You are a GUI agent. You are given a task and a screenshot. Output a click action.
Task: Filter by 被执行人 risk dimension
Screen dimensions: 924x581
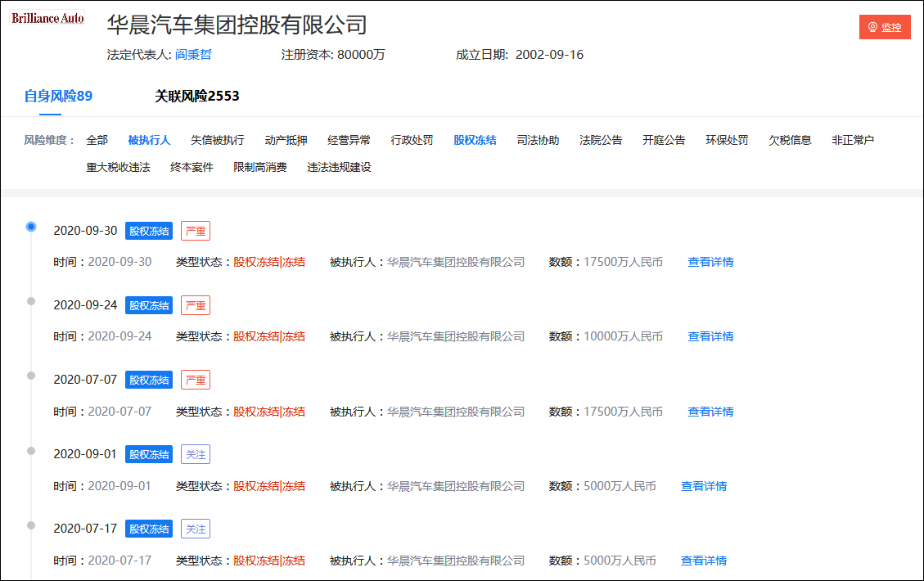149,140
